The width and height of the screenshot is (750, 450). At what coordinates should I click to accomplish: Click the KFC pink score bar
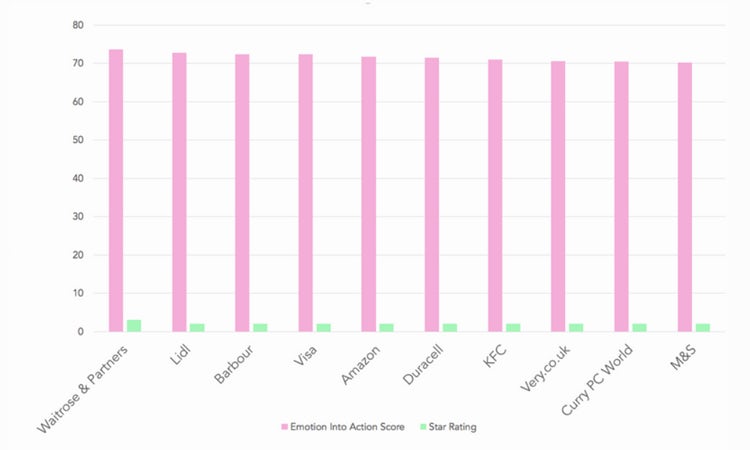click(x=495, y=196)
